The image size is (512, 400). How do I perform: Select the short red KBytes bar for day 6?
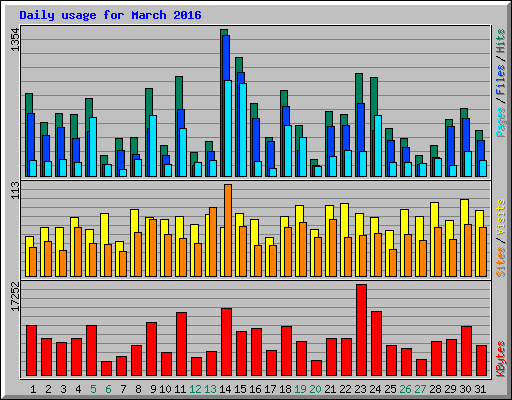[x=106, y=368]
